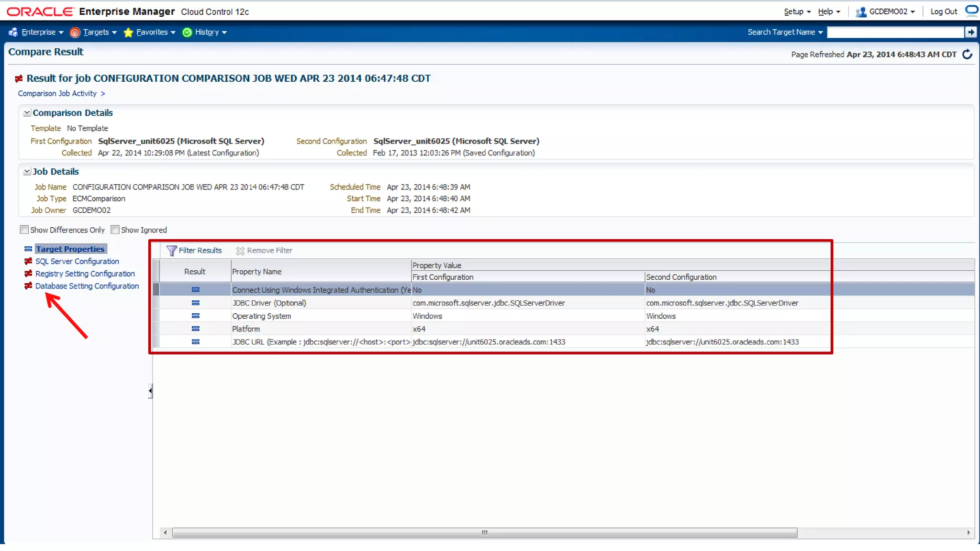The height and width of the screenshot is (551, 980).
Task: Open SQL Server Configuration results
Action: click(x=77, y=261)
